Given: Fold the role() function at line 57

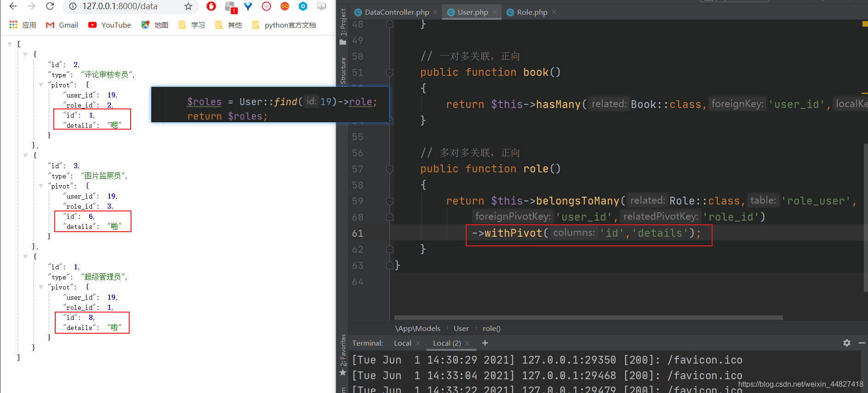Looking at the screenshot, I should [390, 169].
